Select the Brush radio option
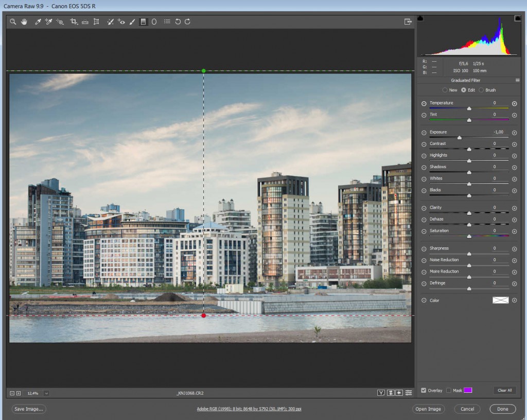 (x=482, y=90)
